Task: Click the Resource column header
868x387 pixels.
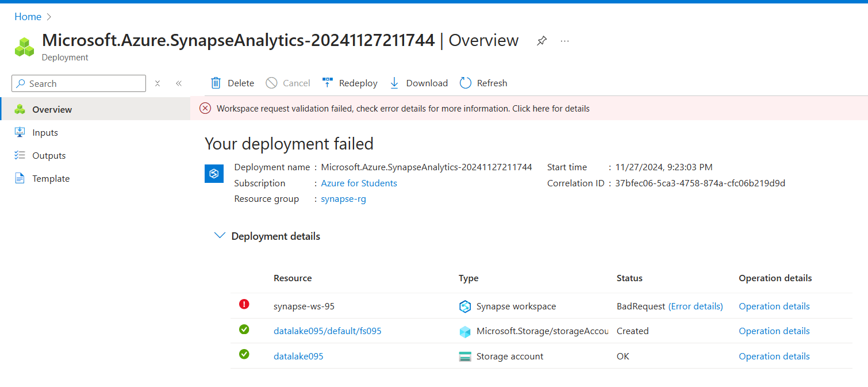Action: point(293,278)
